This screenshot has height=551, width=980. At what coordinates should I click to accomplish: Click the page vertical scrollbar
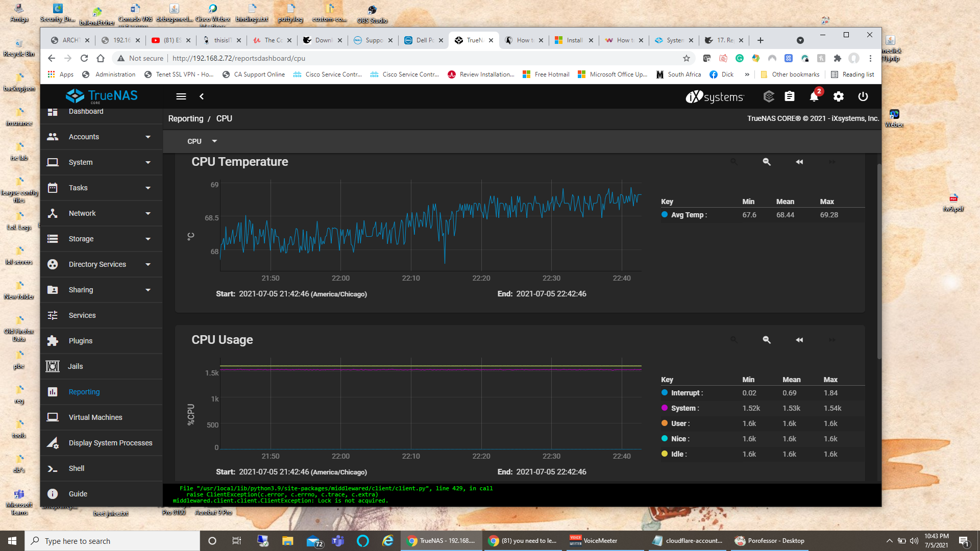[879, 261]
